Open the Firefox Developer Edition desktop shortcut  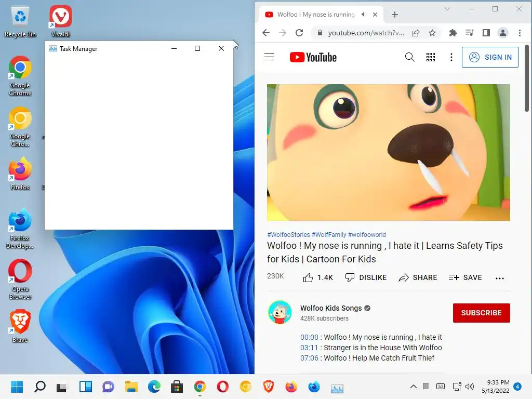point(20,229)
